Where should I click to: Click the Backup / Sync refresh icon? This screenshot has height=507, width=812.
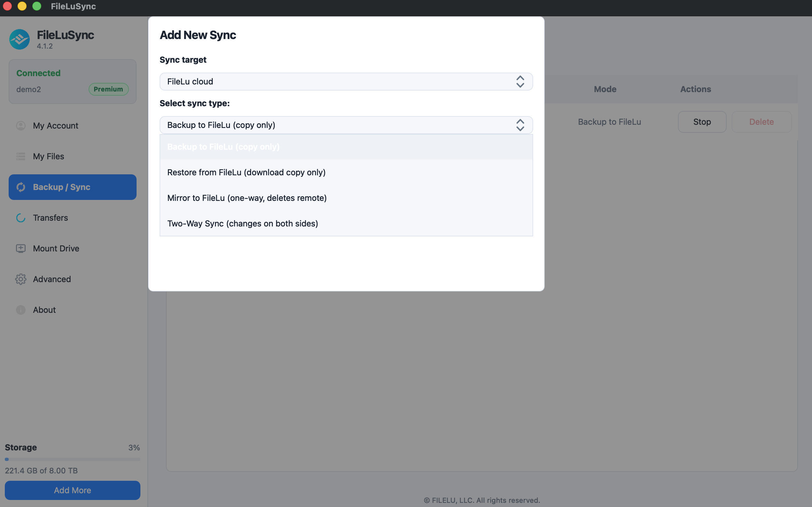(21, 187)
